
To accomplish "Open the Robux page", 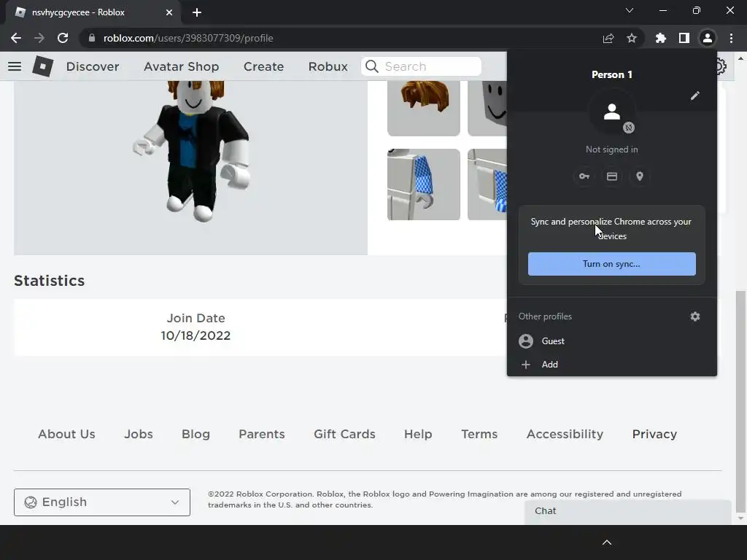I will pos(328,66).
